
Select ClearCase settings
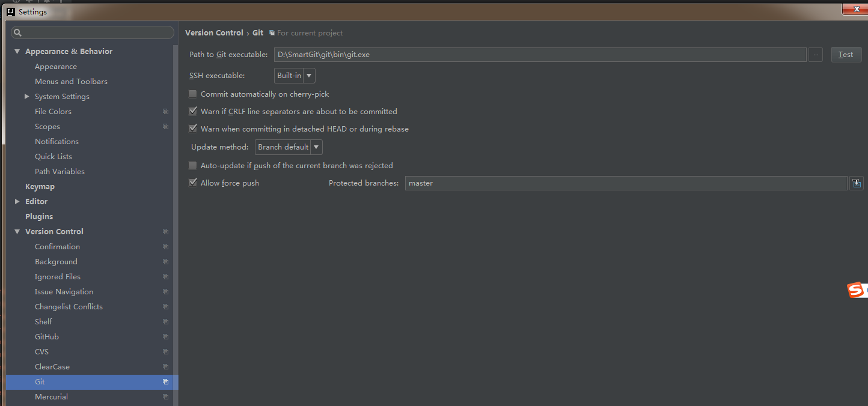[x=52, y=367]
